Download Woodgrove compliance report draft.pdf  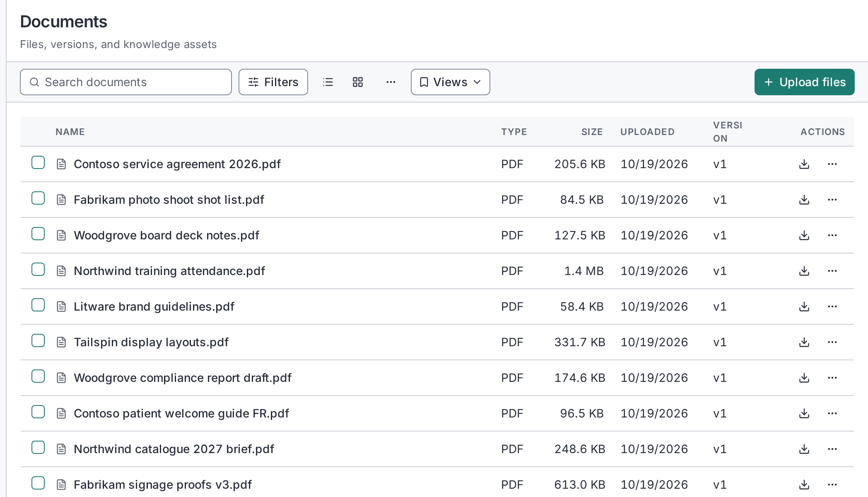pyautogui.click(x=804, y=378)
